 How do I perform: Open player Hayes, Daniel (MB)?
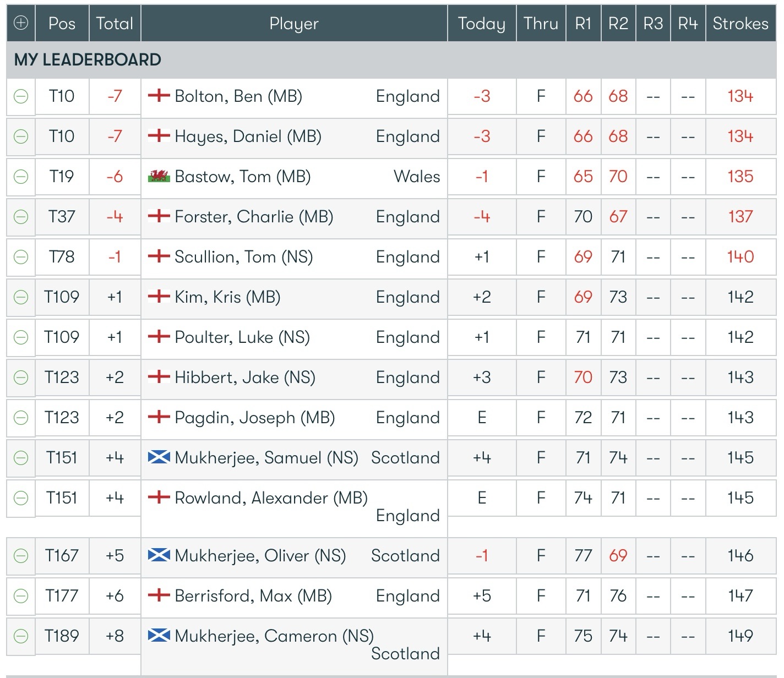[248, 136]
